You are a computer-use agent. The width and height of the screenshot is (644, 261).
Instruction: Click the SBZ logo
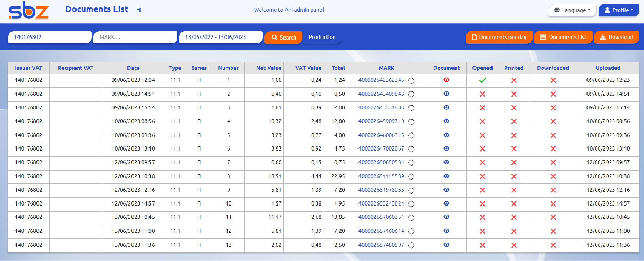[x=29, y=11]
